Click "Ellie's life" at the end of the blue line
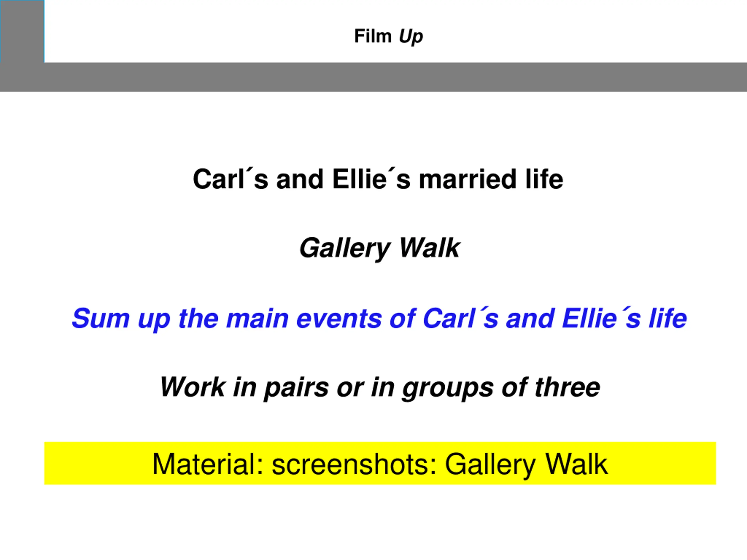Screen dimensions: 747x560 tap(624, 318)
